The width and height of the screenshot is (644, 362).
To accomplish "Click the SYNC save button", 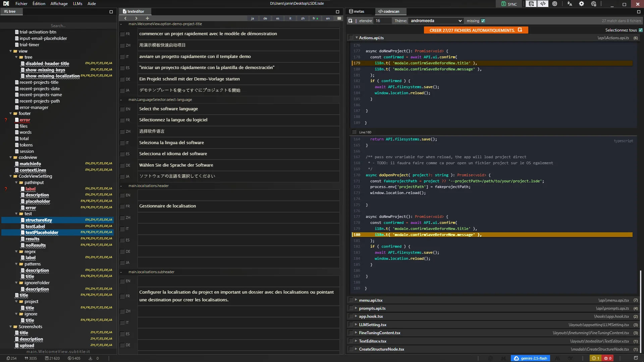I will (509, 4).
